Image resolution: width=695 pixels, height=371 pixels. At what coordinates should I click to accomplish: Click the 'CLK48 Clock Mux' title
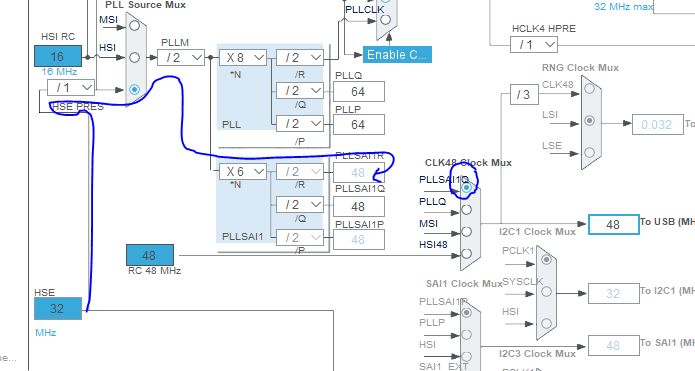pyautogui.click(x=468, y=163)
